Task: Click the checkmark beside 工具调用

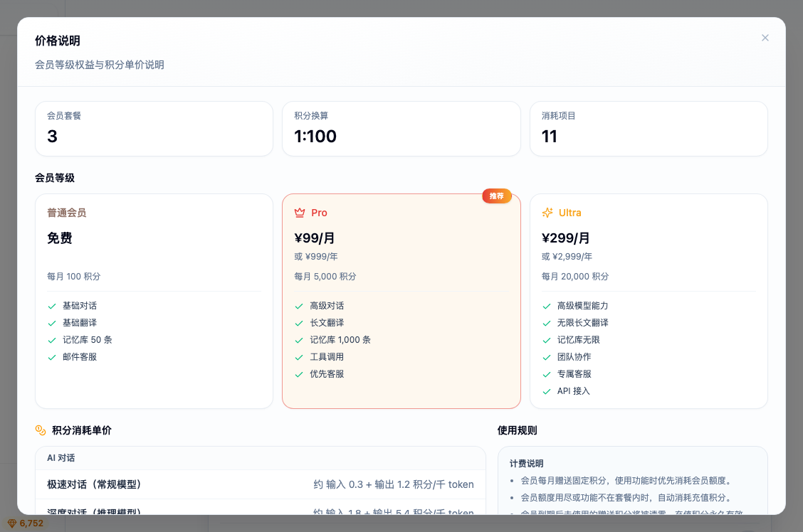Action: click(299, 357)
